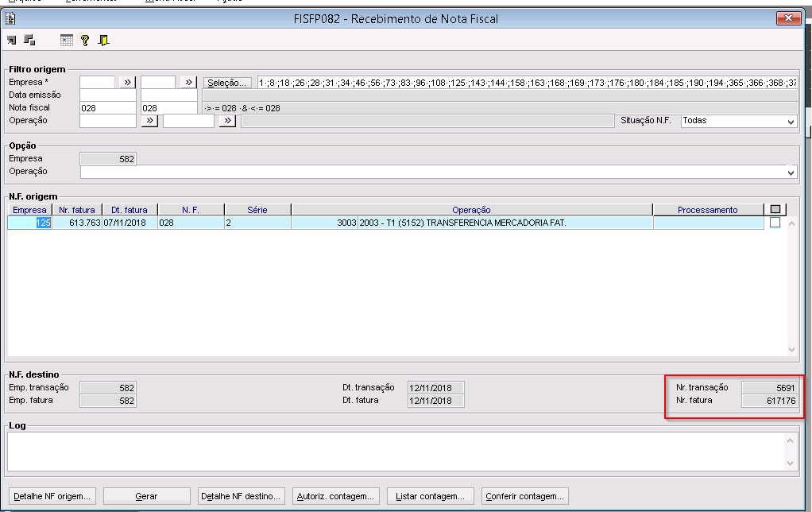Open Detalhe NF destino...

coord(241,496)
